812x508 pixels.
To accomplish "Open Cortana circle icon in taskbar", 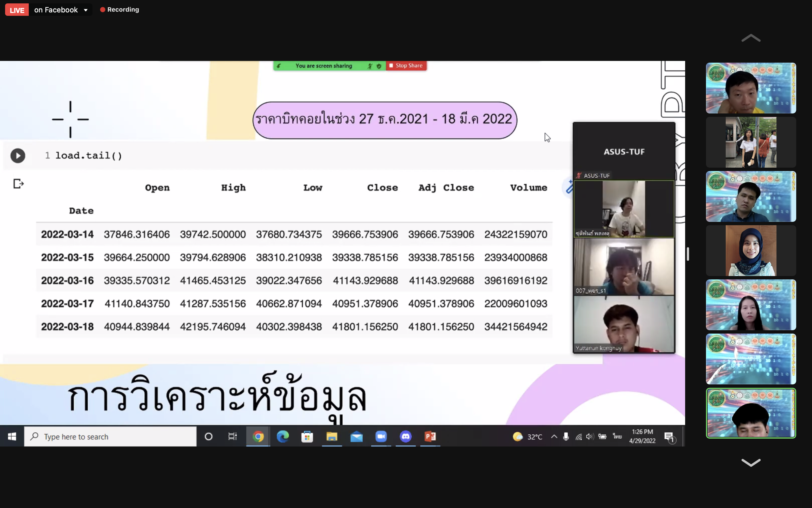I will [208, 436].
